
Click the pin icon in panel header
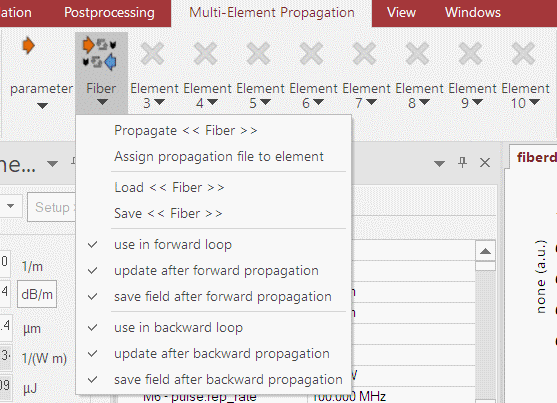click(462, 163)
